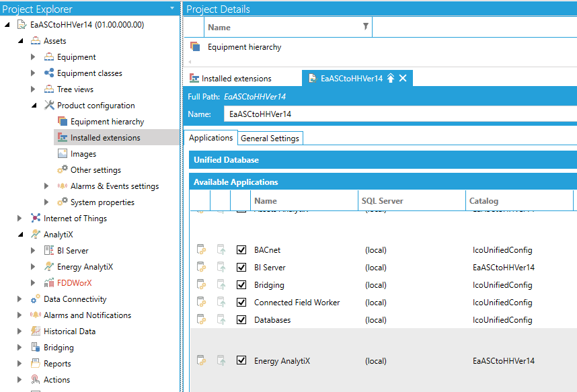Click the FDDWorX icon in tree
Viewport: 577px width, 392px height.
tap(49, 283)
